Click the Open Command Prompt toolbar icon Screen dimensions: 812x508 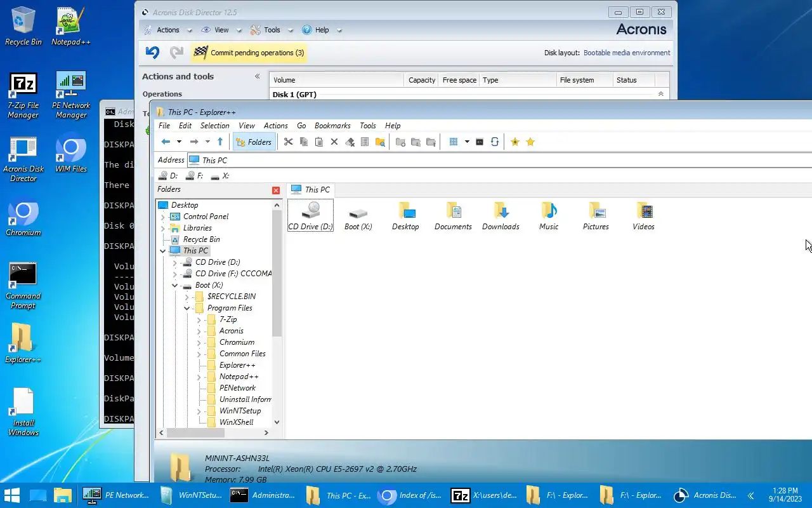pos(480,142)
